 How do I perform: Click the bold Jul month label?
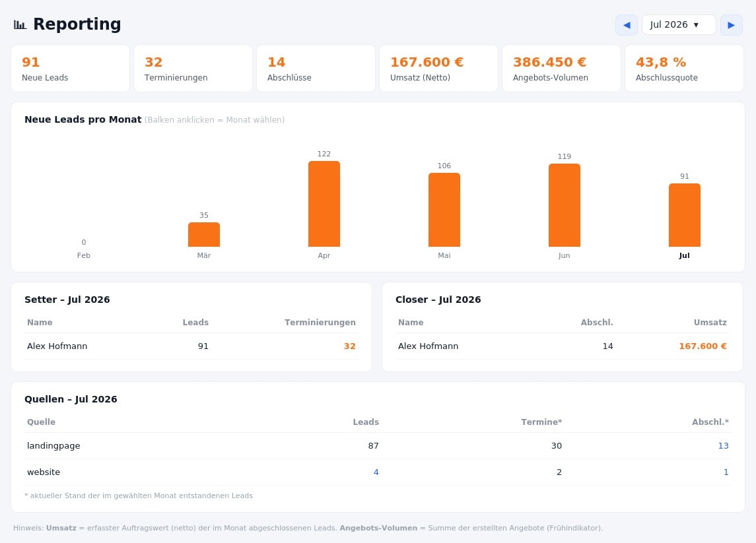click(684, 255)
